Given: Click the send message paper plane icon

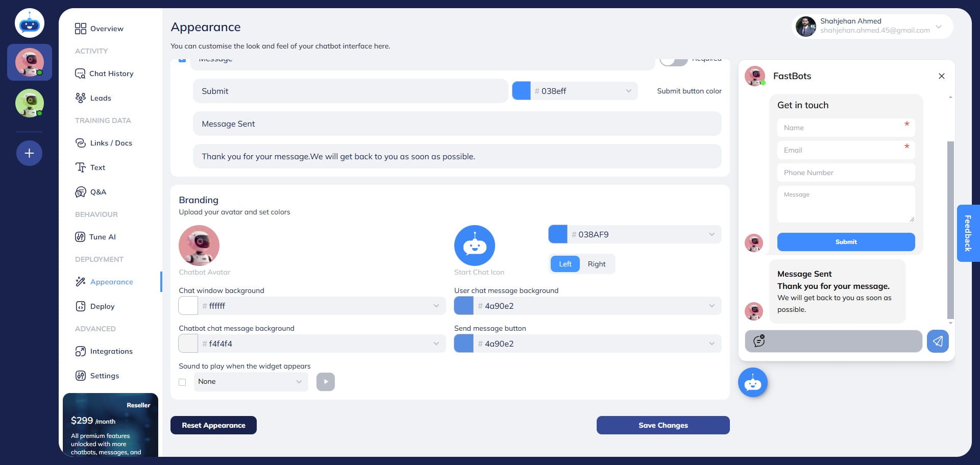Looking at the screenshot, I should click(938, 341).
